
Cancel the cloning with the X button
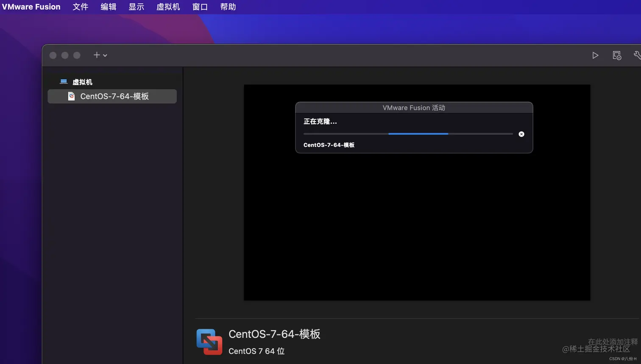click(521, 134)
